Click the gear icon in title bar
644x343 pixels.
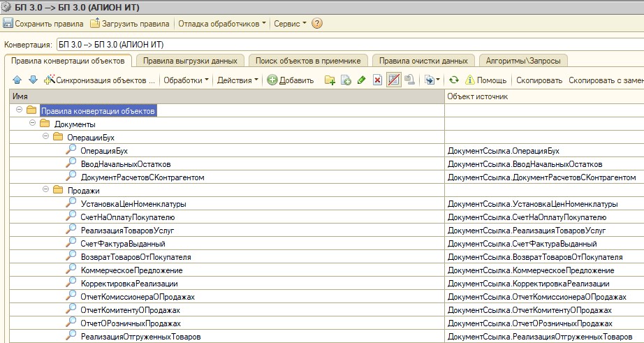pos(6,7)
